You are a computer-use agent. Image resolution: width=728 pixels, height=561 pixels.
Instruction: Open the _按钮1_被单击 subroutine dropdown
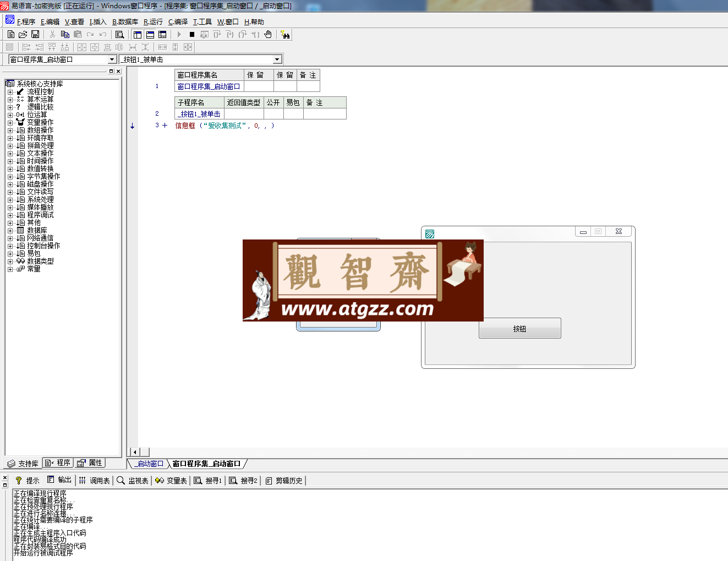[277, 59]
